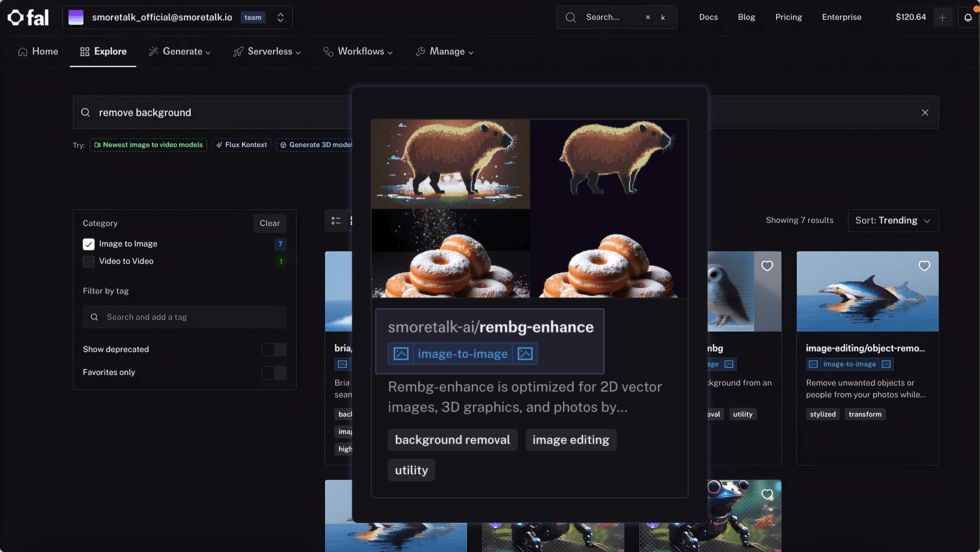Switch to list view layout icon
The height and width of the screenshot is (552, 980).
click(x=335, y=221)
